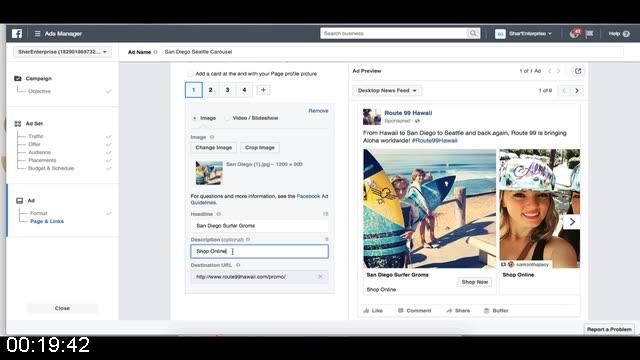Open the Facebook Ad Guidelines link

click(312, 196)
